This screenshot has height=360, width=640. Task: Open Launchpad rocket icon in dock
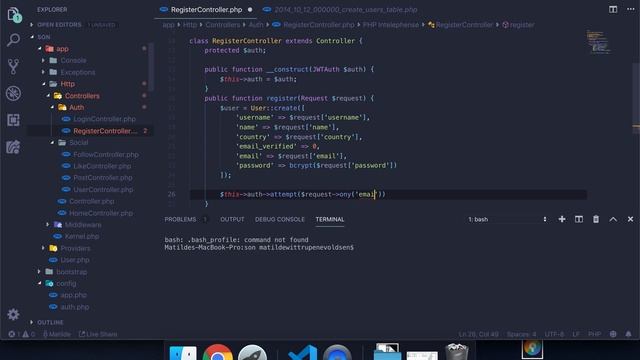(253, 353)
